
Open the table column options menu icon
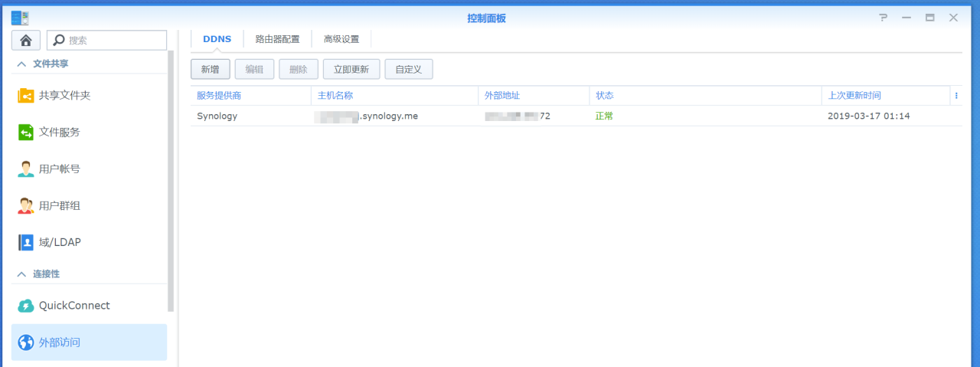[956, 96]
